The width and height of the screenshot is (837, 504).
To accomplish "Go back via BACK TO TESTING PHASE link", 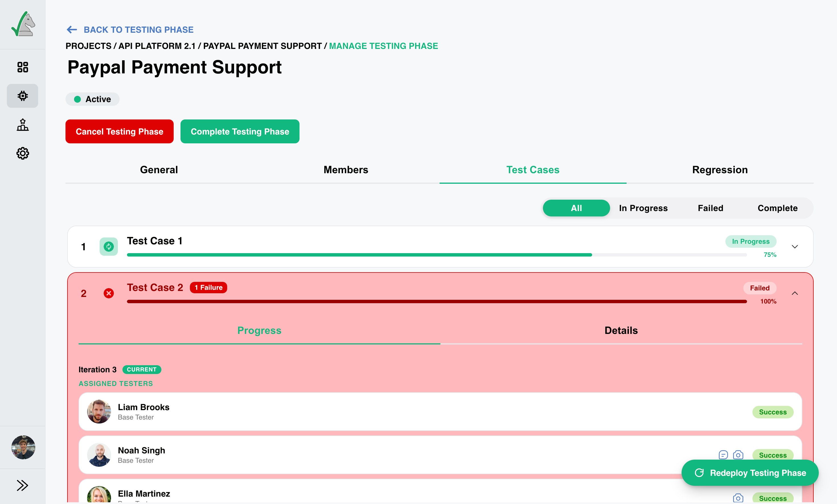I will pyautogui.click(x=139, y=30).
